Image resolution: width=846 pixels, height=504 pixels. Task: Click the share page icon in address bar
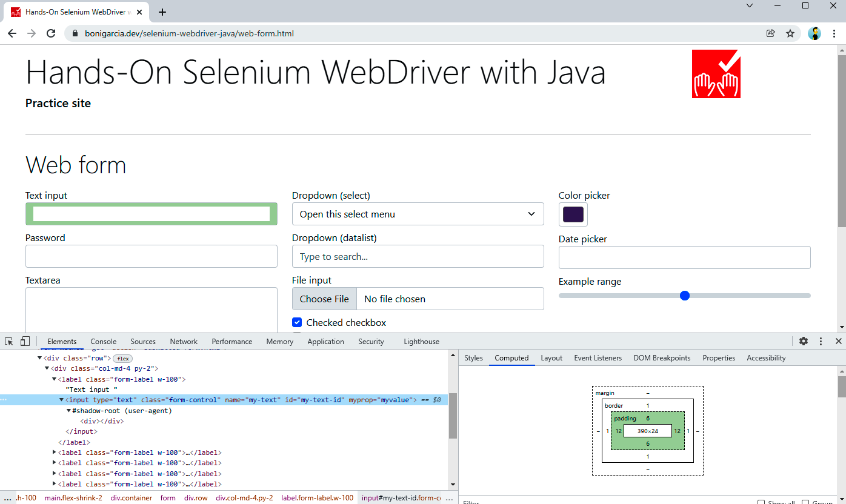coord(771,34)
